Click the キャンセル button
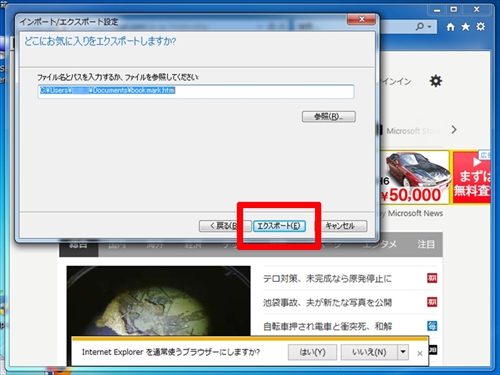The image size is (500, 375). pyautogui.click(x=340, y=226)
